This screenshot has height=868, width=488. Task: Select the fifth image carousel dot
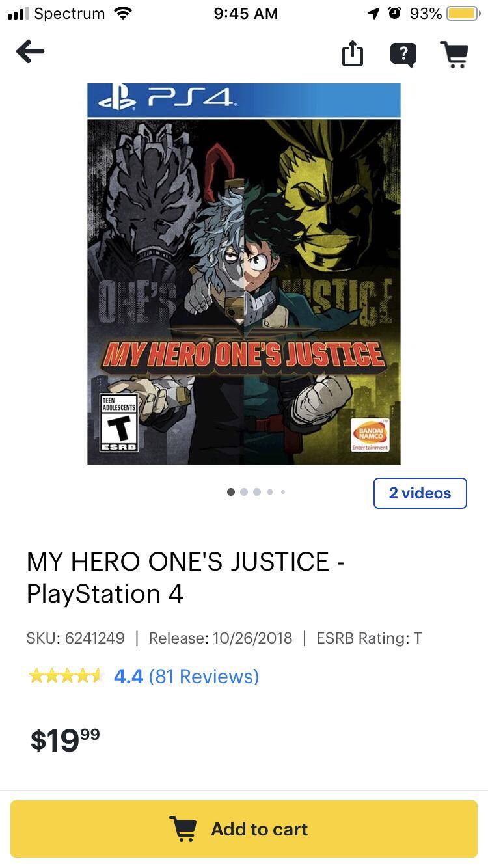point(283,492)
